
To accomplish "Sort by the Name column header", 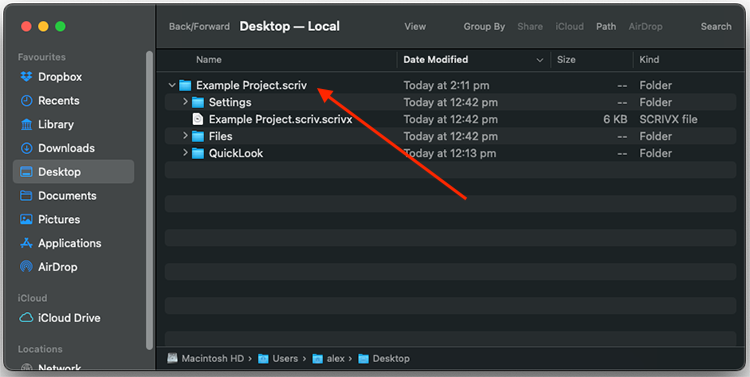I will [x=209, y=60].
